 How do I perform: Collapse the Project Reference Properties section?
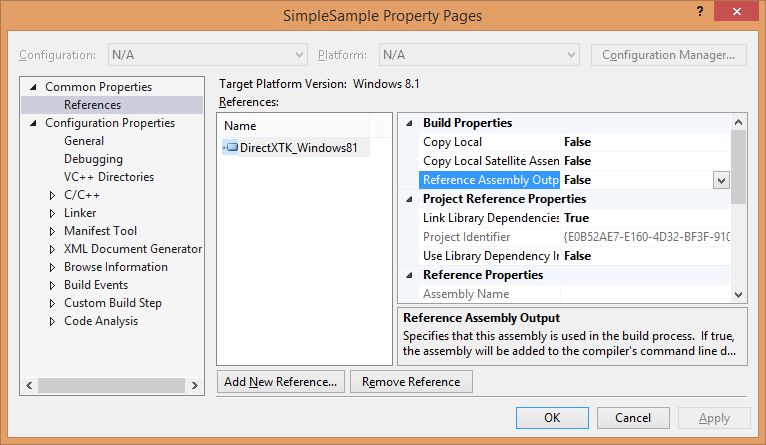[409, 199]
